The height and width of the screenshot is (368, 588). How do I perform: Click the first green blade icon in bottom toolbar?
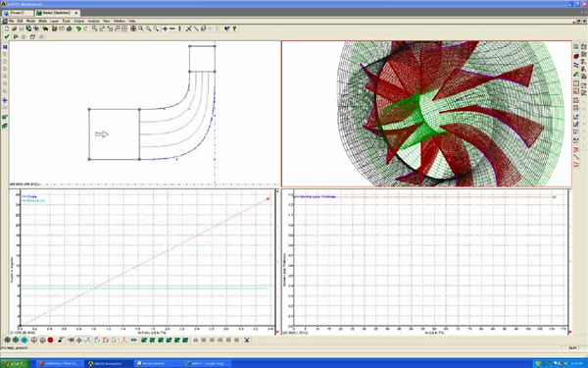coord(144,340)
